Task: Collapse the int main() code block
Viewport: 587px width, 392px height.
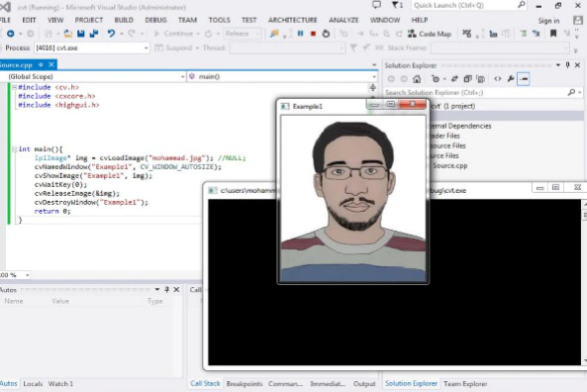Action: pyautogui.click(x=14, y=149)
